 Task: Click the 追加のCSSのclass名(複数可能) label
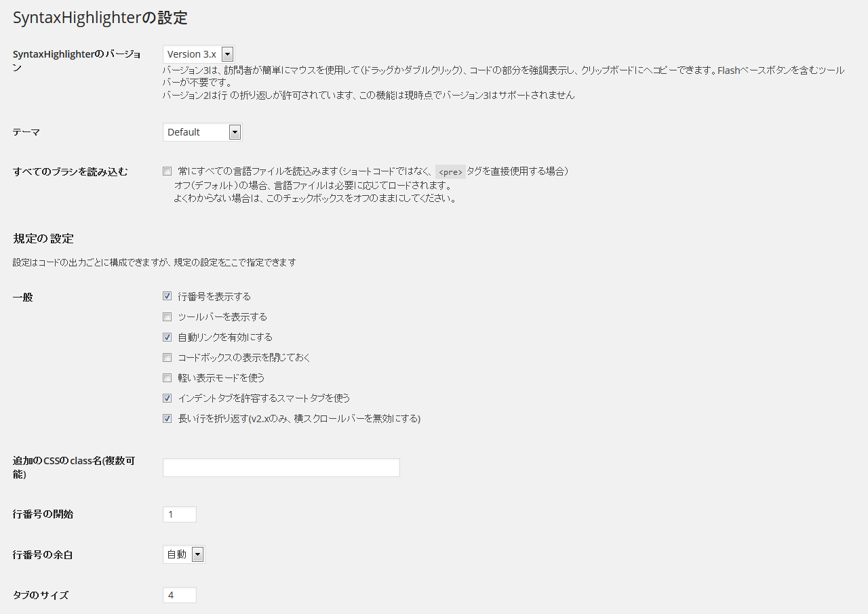tap(74, 468)
